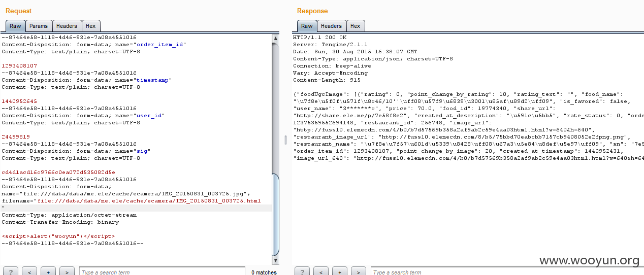The image size is (644, 275).
Task: Click the name= IMG_20150831_003725.jpg line
Action: click(x=126, y=194)
